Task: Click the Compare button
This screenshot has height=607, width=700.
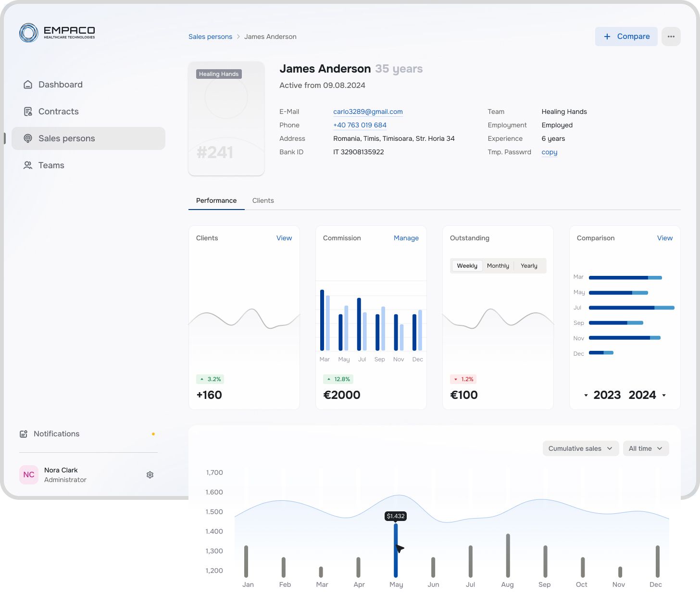Action: 626,37
